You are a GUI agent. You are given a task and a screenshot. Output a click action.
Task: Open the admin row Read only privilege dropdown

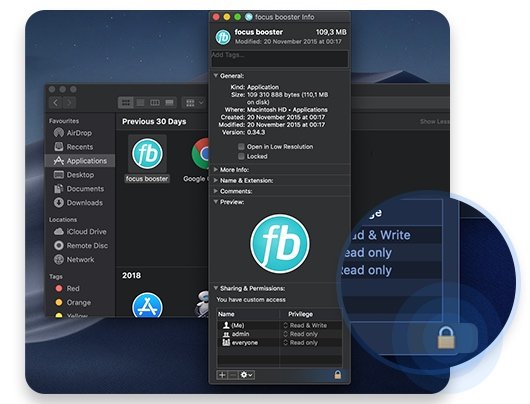pos(301,334)
